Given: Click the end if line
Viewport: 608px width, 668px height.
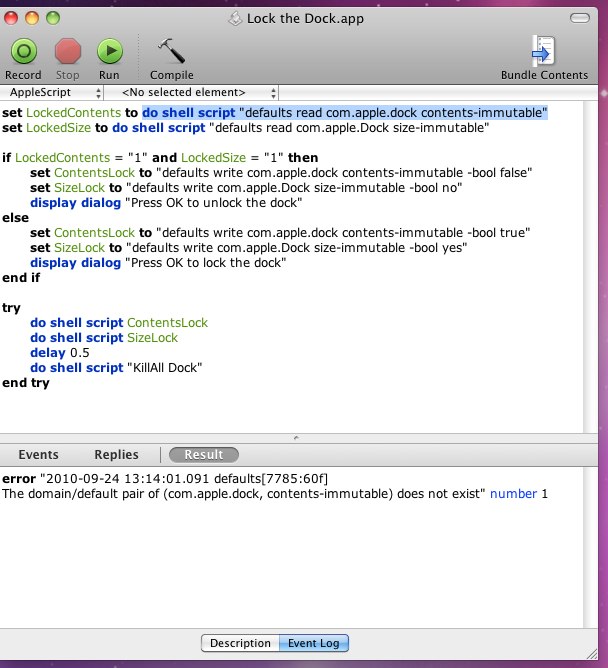Looking at the screenshot, I should 21,278.
